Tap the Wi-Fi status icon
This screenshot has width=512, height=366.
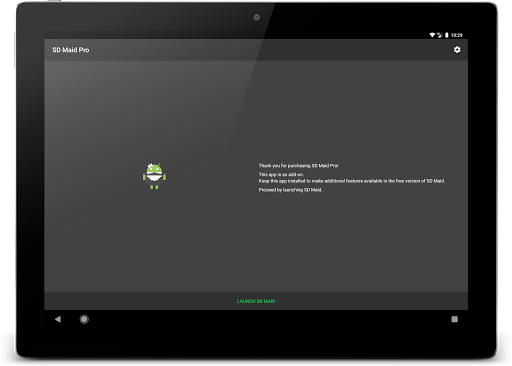click(x=432, y=35)
